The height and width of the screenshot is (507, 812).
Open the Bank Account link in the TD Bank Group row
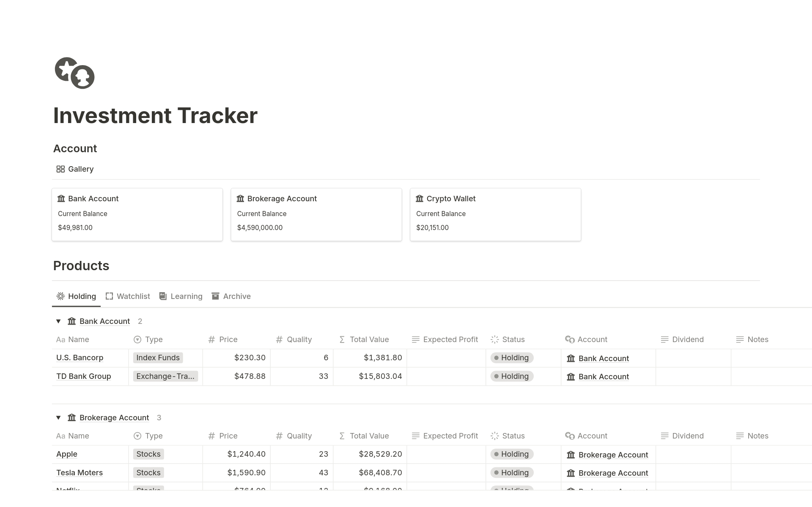click(x=603, y=377)
